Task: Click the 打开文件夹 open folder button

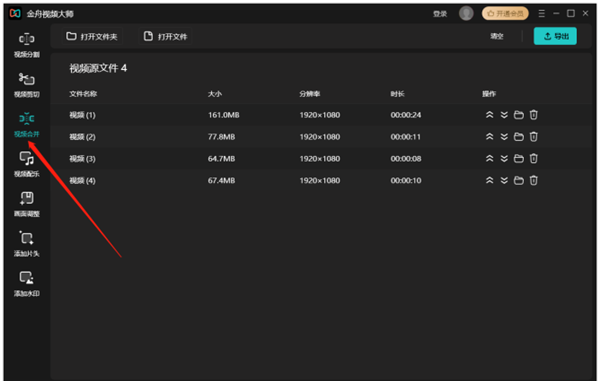Action: (92, 36)
